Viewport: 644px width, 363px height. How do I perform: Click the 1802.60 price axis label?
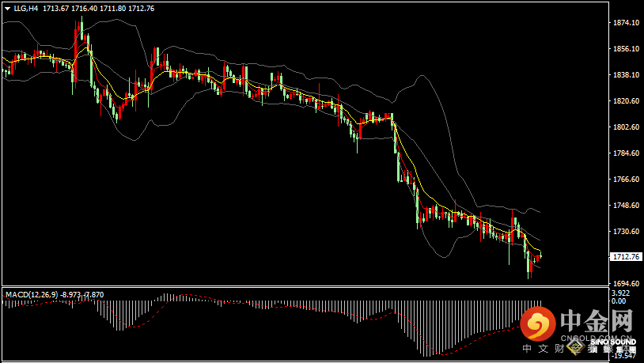[626, 127]
